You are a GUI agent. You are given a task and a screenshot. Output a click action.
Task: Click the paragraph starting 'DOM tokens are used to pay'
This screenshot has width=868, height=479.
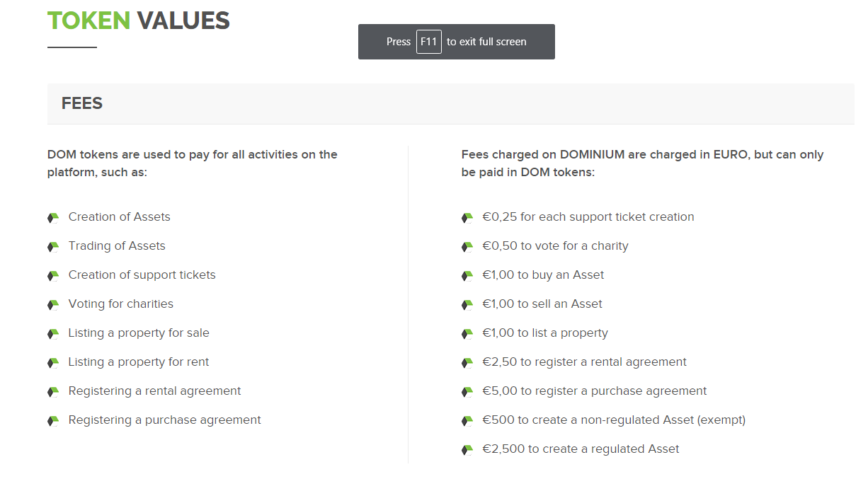tap(193, 163)
